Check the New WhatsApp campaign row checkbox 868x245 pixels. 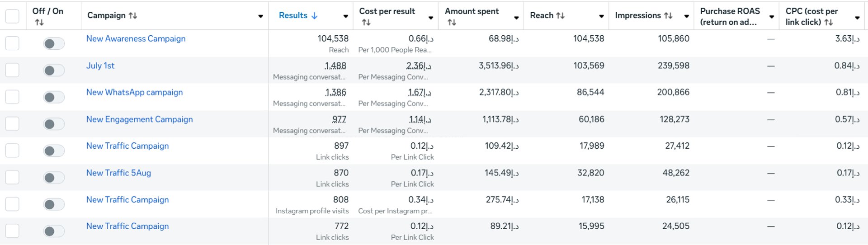tap(12, 97)
